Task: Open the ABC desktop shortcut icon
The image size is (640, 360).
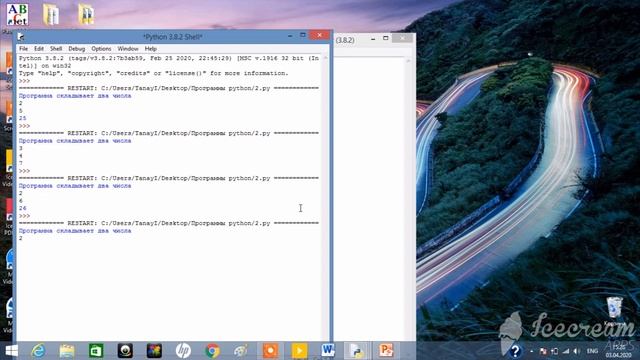Action: tap(18, 15)
